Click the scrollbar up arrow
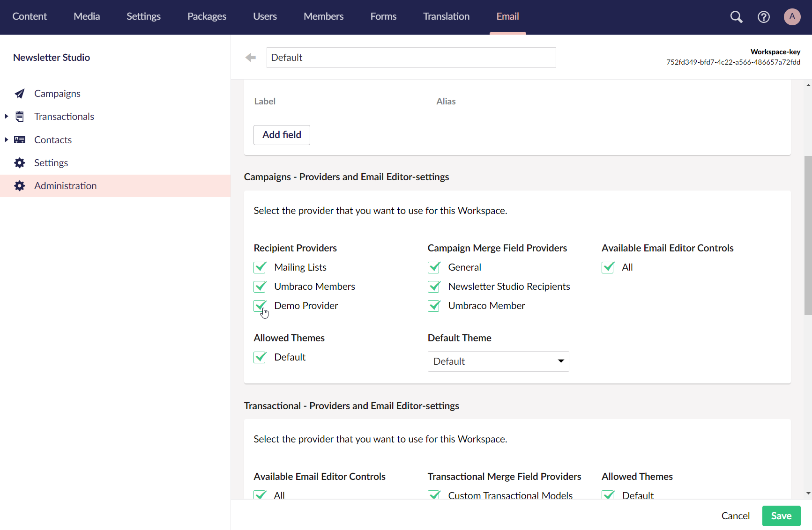 (808, 85)
